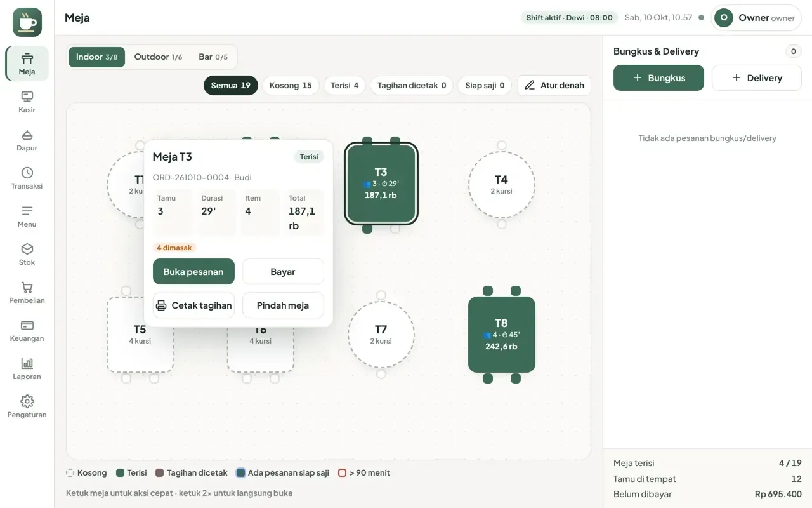Click the Bayar button
The image size is (812, 508).
283,272
